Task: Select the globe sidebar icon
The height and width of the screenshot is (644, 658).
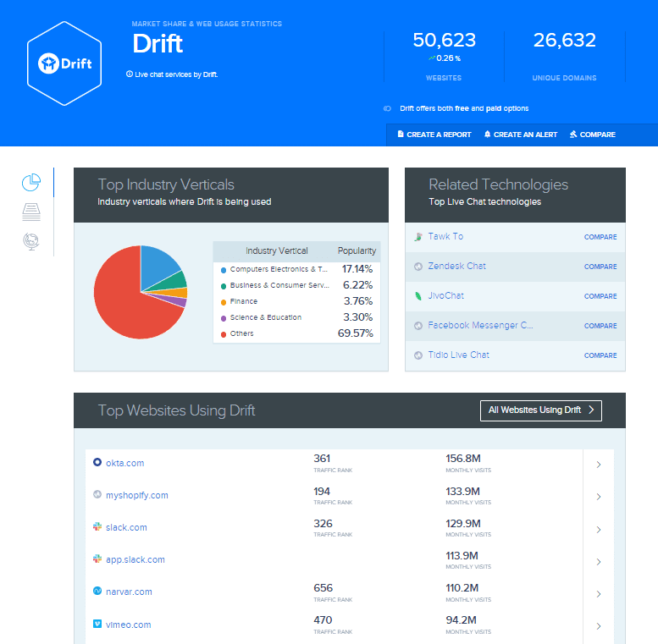Action: [31, 241]
